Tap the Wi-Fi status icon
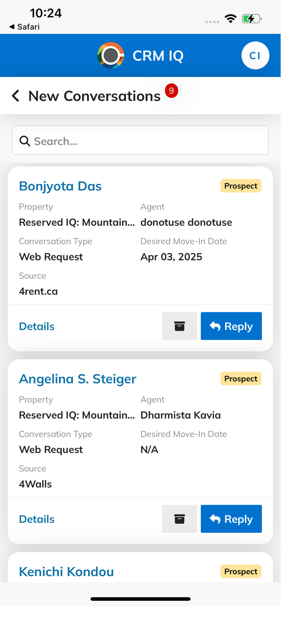Image resolution: width=298 pixels, height=644 pixels. [x=231, y=19]
